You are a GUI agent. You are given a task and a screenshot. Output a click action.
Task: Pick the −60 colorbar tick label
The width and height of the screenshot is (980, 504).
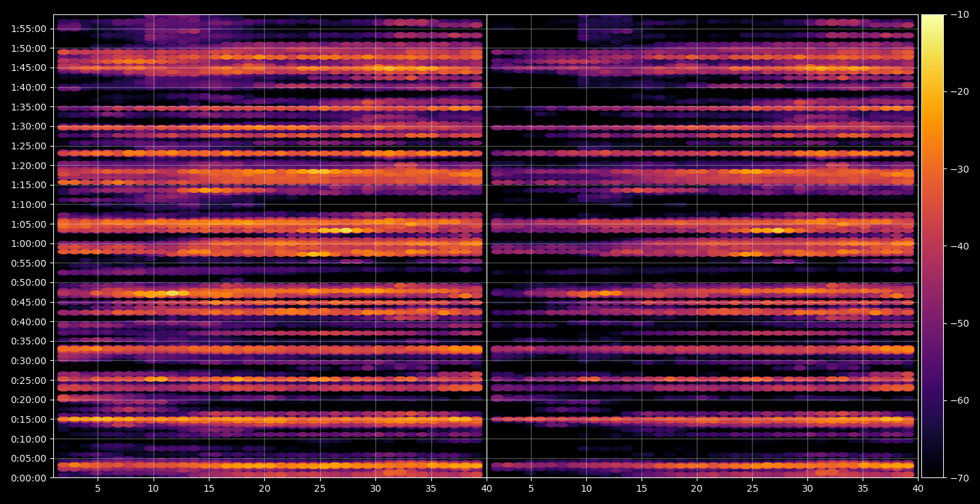(960, 400)
